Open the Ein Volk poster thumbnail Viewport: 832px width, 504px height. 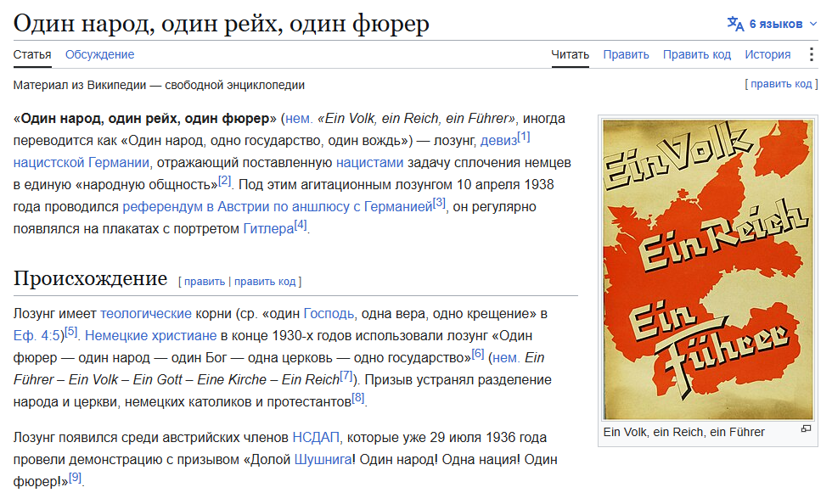pos(708,270)
